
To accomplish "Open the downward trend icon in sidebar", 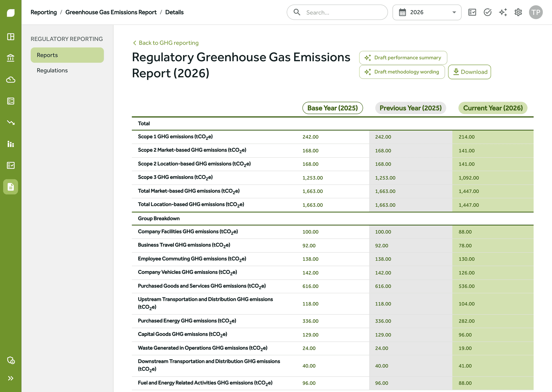I will tap(11, 123).
